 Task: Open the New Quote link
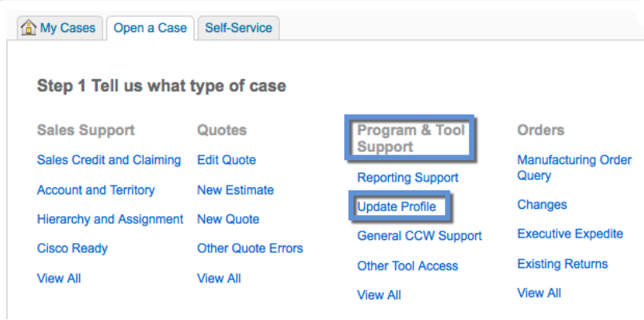point(228,219)
